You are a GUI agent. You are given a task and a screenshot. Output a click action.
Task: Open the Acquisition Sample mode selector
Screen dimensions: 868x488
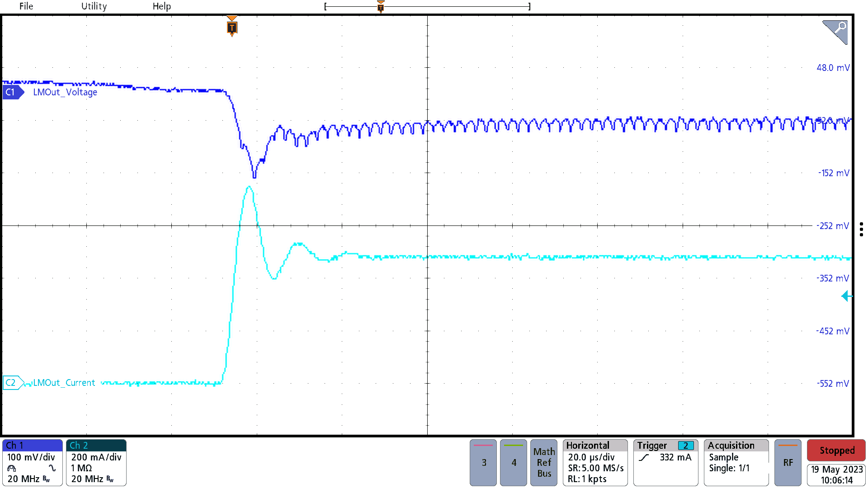pyautogui.click(x=723, y=457)
